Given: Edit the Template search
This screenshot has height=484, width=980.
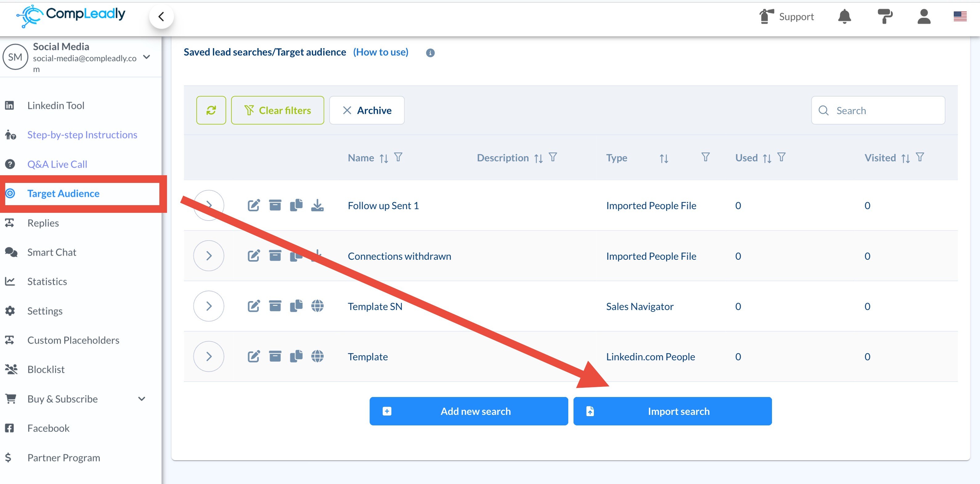Looking at the screenshot, I should coord(254,356).
